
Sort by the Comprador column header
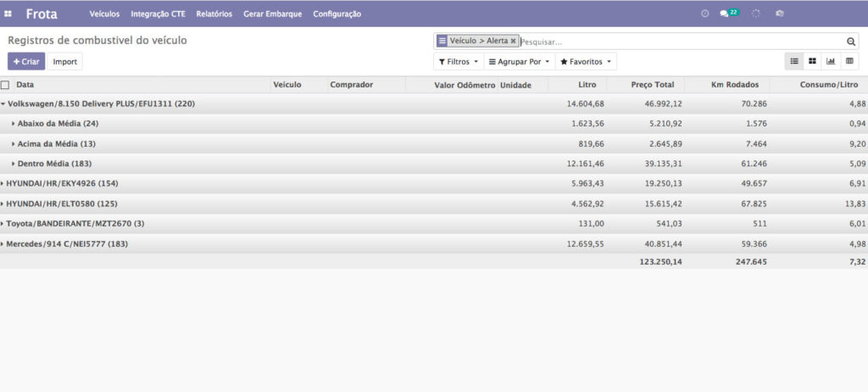pyautogui.click(x=352, y=85)
